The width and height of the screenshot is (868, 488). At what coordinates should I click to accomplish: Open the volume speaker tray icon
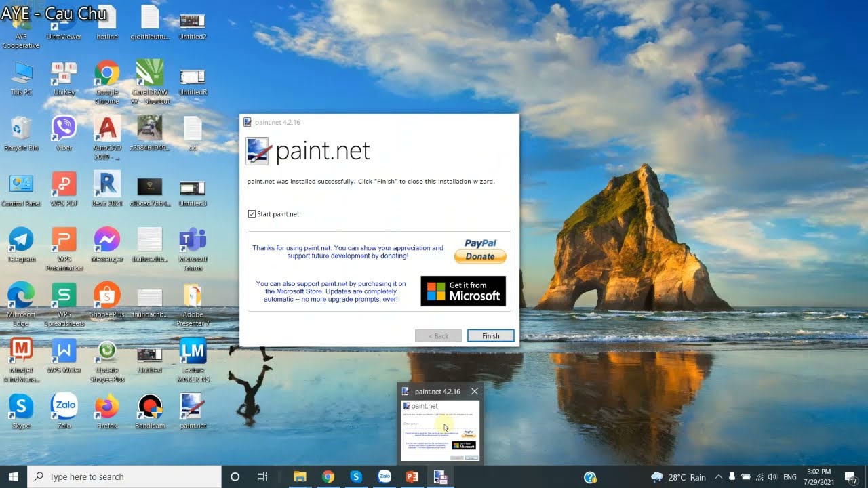[772, 477]
